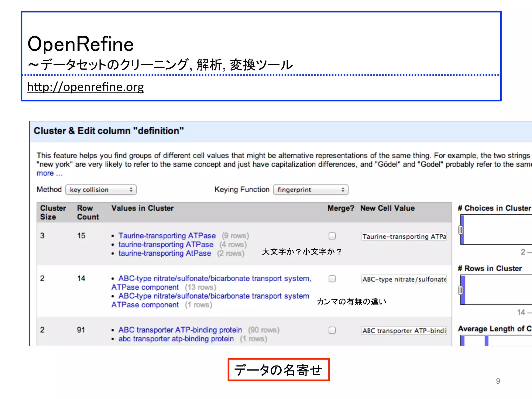Viewport: 532px width, 399px height.
Task: Edit the New Cell Value field 'ABC-type nitrate/sulfonate'
Action: 404,279
